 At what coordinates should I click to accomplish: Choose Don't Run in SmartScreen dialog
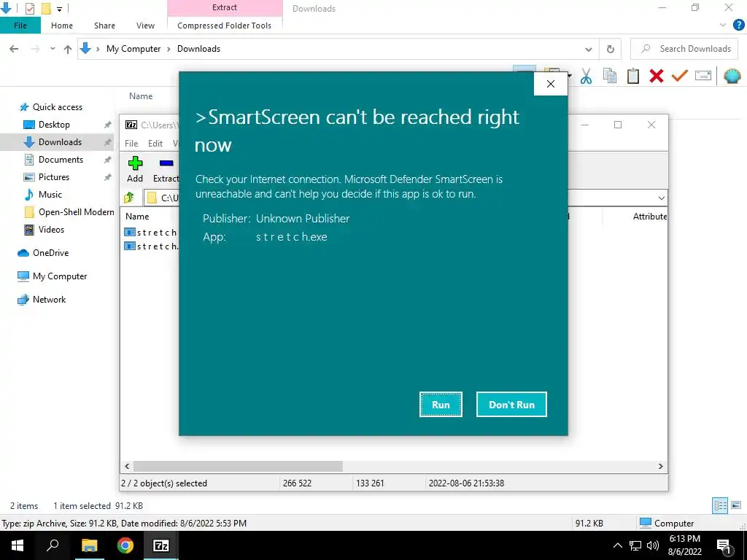click(511, 404)
